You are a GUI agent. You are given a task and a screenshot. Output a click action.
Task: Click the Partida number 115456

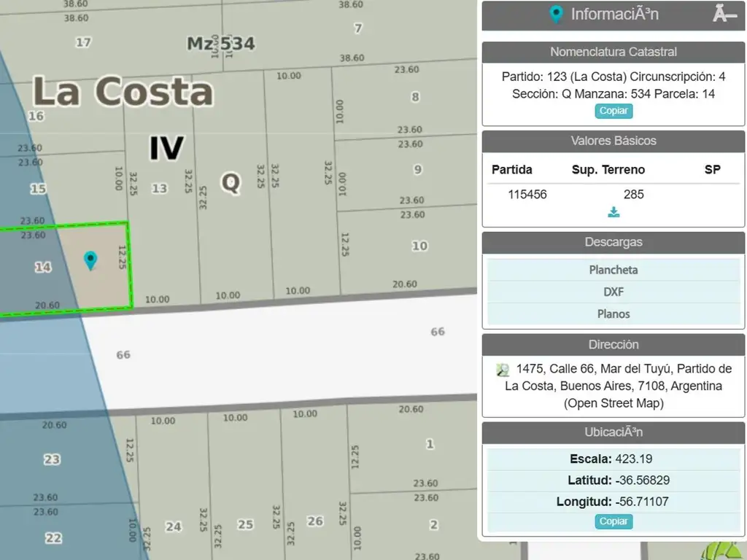click(x=527, y=194)
